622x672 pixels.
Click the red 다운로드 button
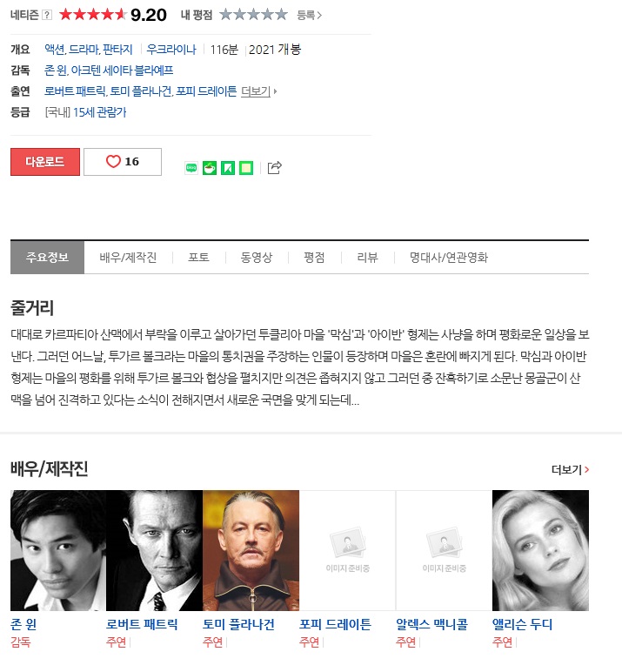coord(45,162)
